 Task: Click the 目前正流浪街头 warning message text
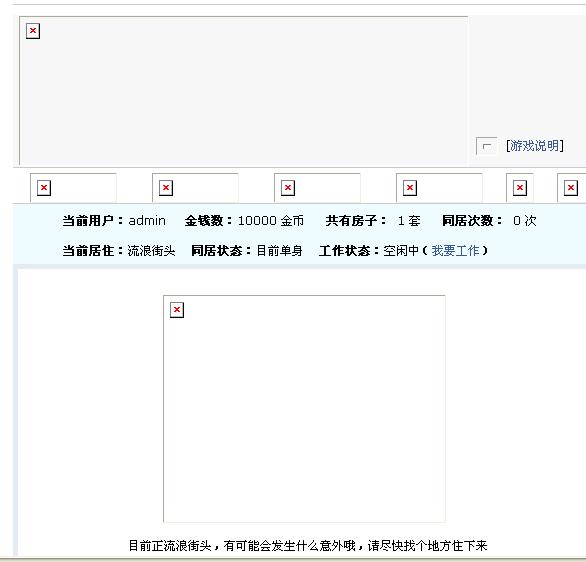pyautogui.click(x=308, y=546)
